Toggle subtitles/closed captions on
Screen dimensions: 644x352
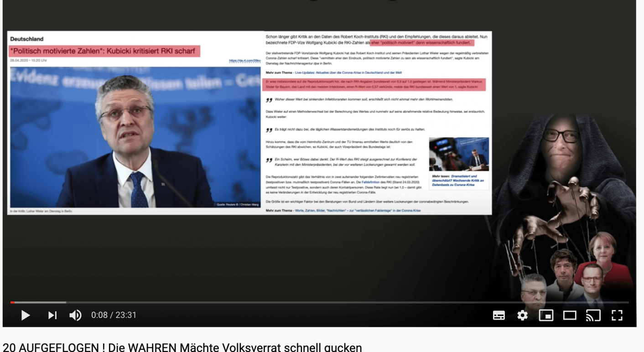[499, 315]
